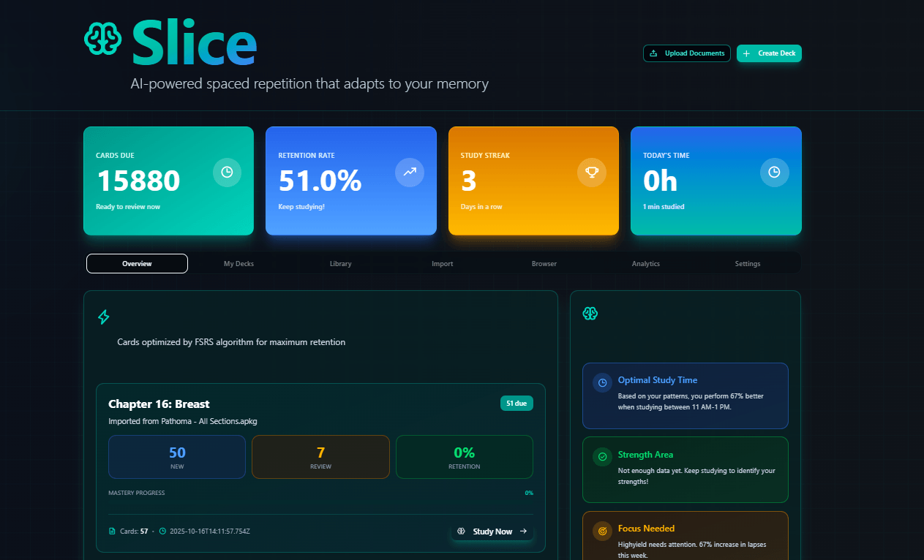Screen dimensions: 924x560
Task: Click the lightning bolt icon in deck panel
Action: 104,317
